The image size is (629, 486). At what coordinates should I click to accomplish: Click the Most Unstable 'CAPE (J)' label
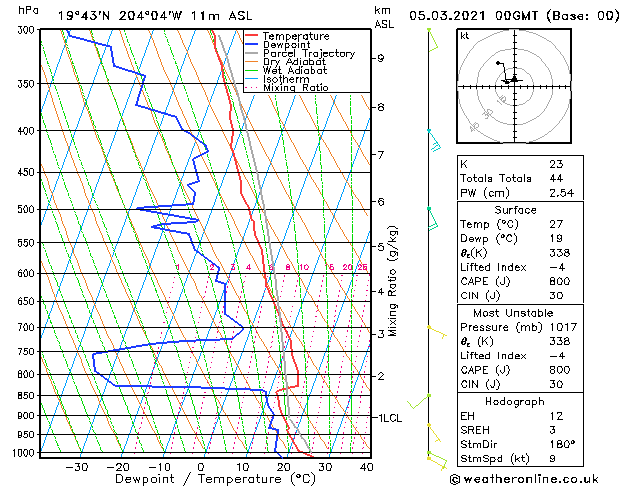pos(485,370)
